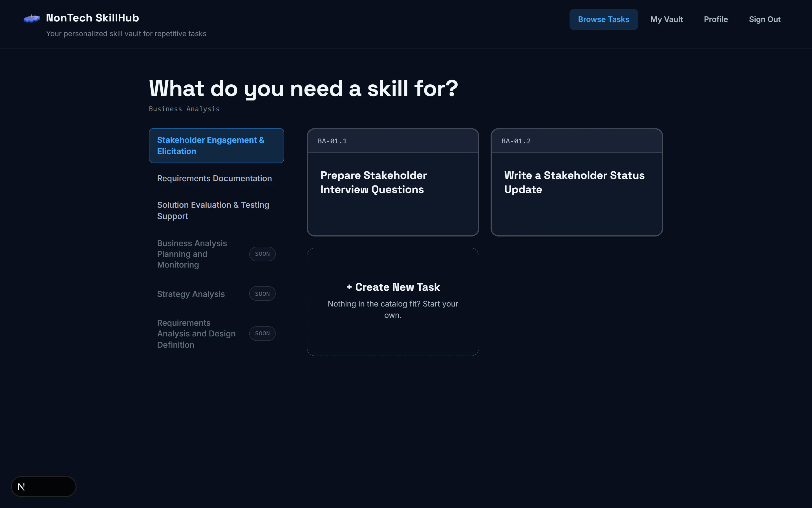Click the NonTech SkillHub title
This screenshot has width=812, height=508.
click(92, 18)
